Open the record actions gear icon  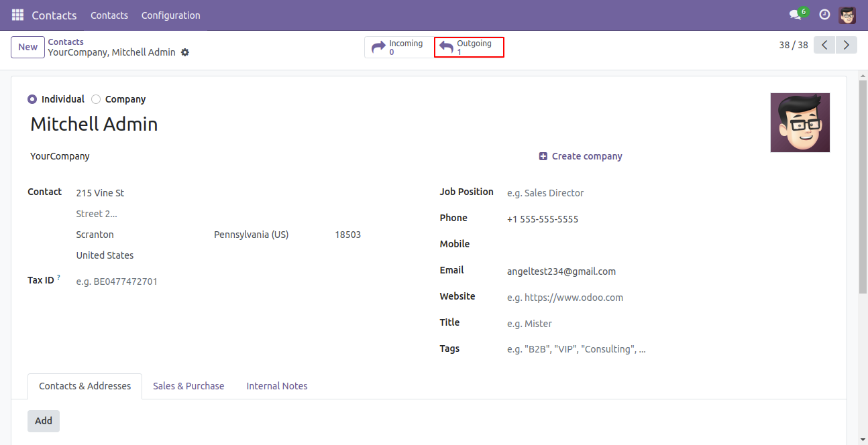pyautogui.click(x=185, y=52)
